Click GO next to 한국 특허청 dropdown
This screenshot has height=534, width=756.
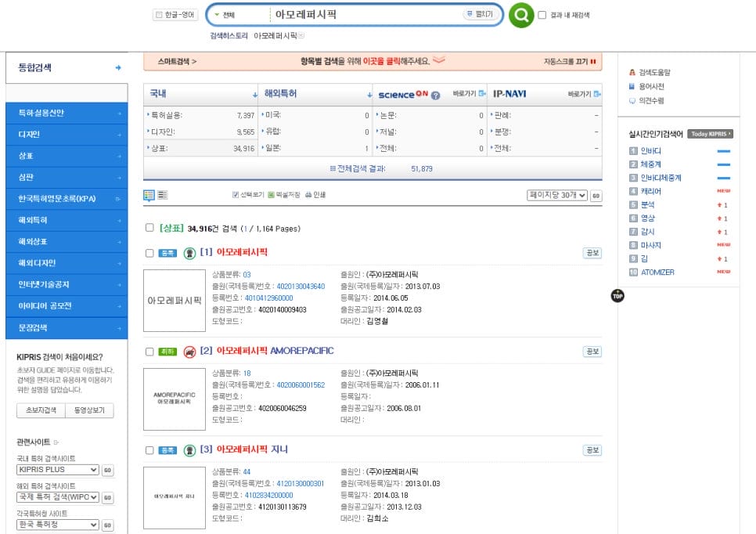point(107,525)
